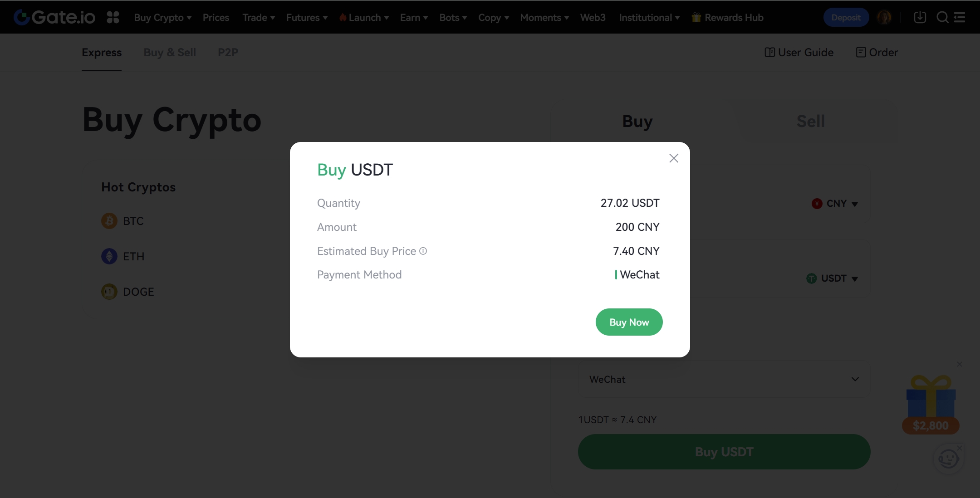Expand the CNY currency dropdown
The width and height of the screenshot is (980, 498).
pyautogui.click(x=835, y=204)
